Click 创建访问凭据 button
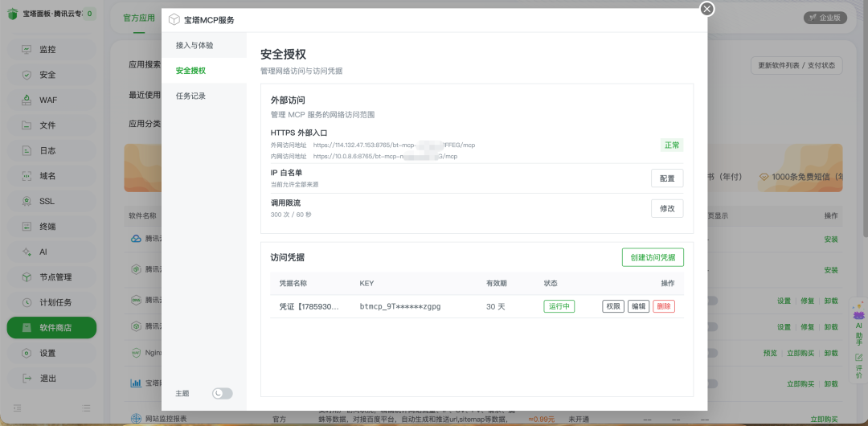This screenshot has height=426, width=868. pos(653,257)
